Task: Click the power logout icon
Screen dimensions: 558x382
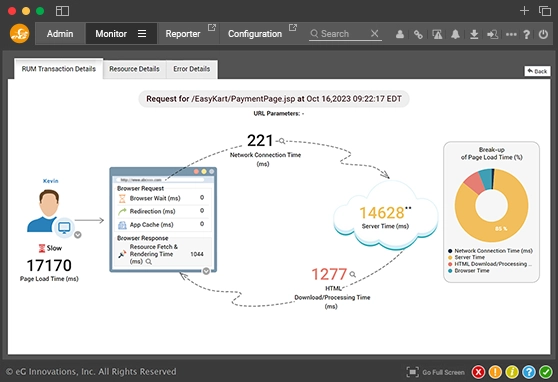Action: (543, 34)
